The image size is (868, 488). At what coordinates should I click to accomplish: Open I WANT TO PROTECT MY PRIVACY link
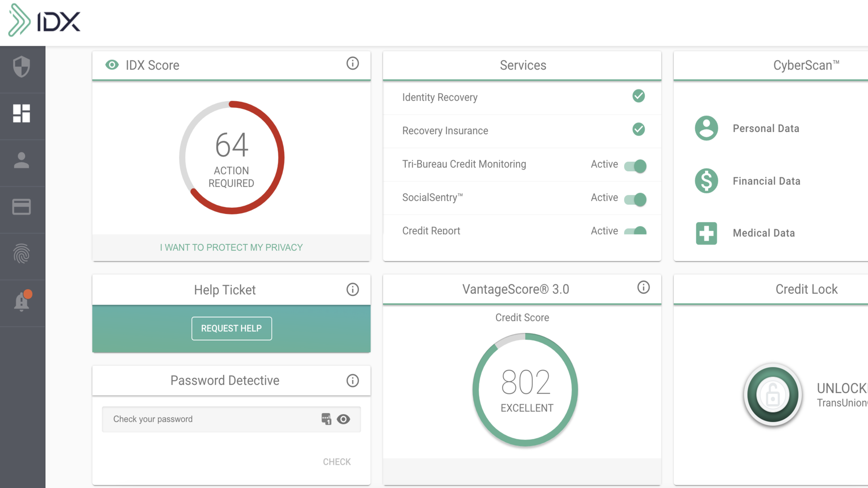point(231,248)
